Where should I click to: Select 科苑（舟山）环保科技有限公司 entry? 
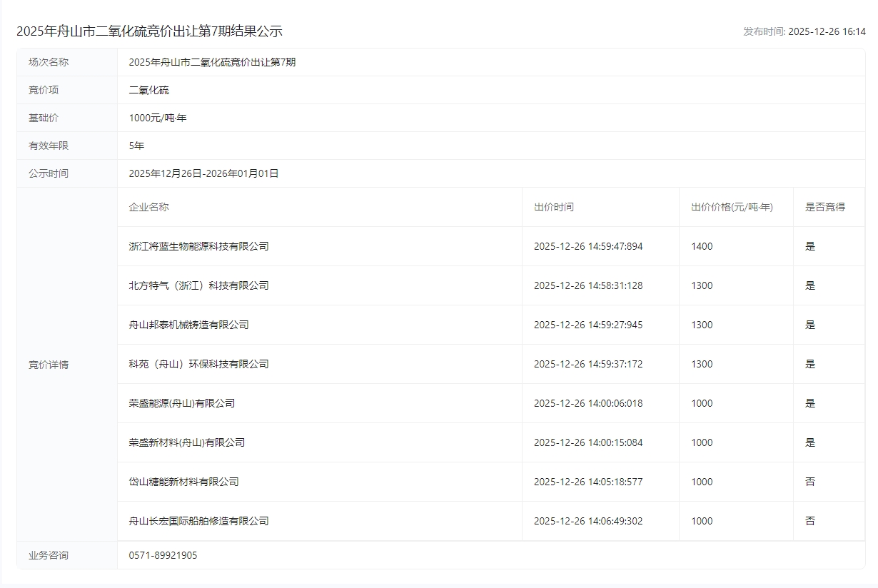tap(198, 364)
